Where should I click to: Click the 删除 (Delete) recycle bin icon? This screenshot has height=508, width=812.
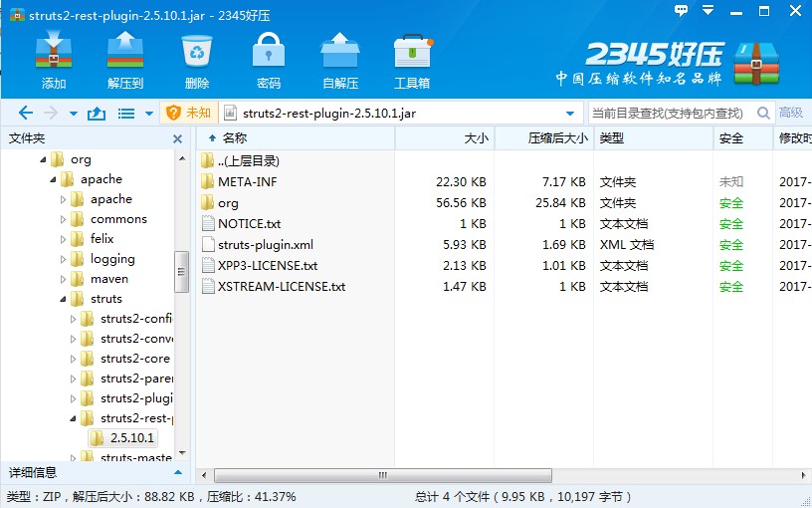pos(197,60)
